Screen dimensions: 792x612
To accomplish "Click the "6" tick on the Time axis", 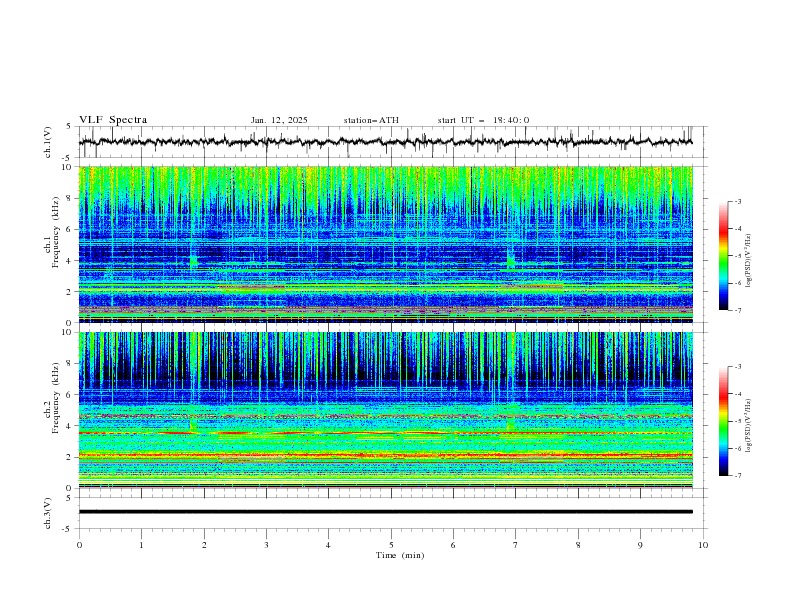I will tap(453, 545).
